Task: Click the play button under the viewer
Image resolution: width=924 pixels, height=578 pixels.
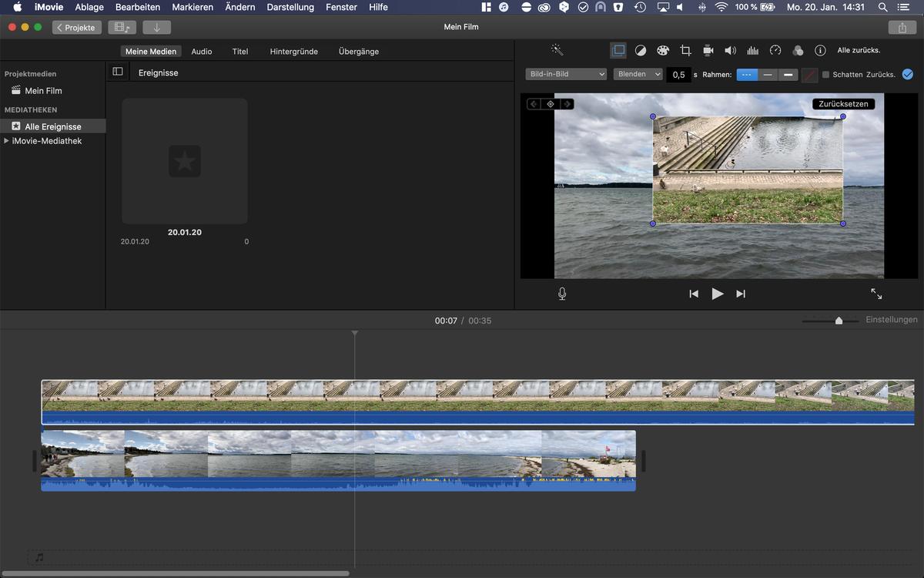Action: [718, 294]
